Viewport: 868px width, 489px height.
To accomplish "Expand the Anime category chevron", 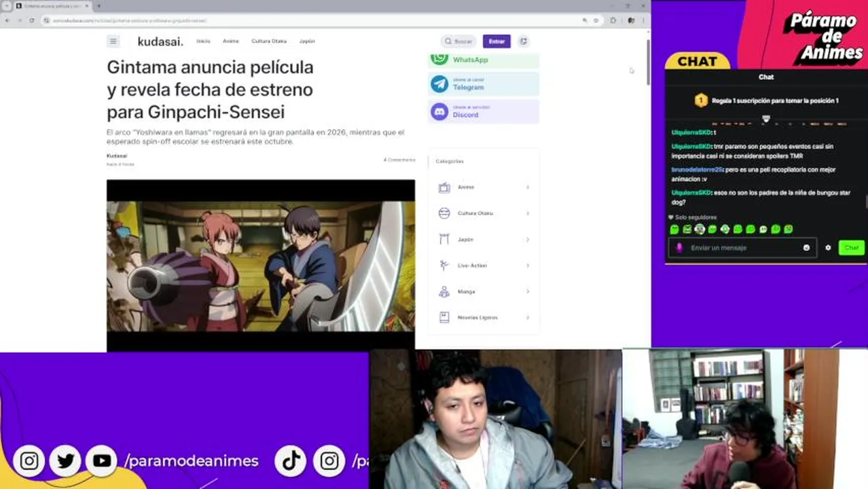I will [528, 187].
